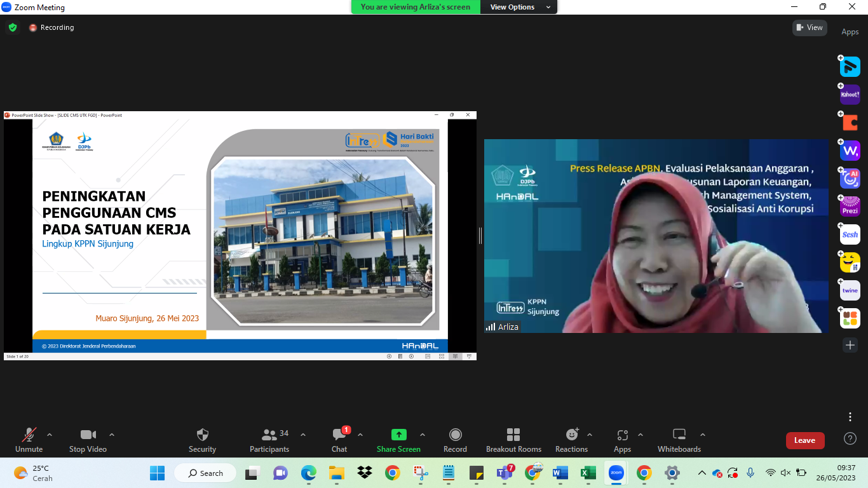Viewport: 868px width, 488px height.
Task: Open Whiteboards
Action: pyautogui.click(x=679, y=440)
